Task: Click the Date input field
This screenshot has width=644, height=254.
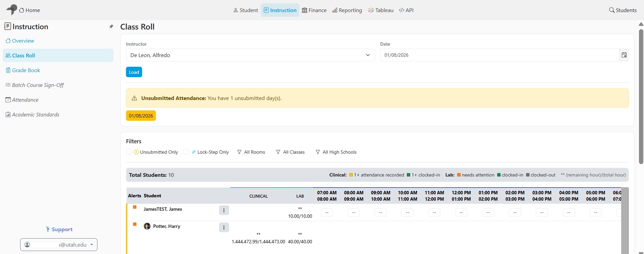Action: point(500,55)
